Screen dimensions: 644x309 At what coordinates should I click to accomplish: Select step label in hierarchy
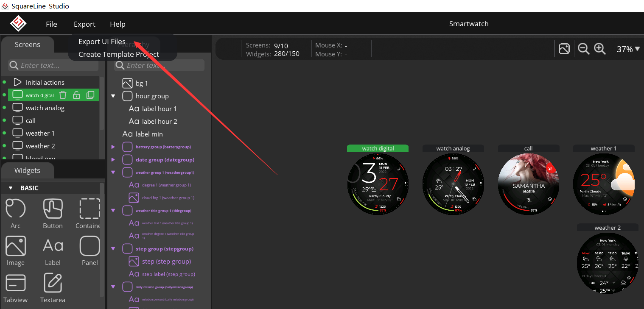(162, 274)
